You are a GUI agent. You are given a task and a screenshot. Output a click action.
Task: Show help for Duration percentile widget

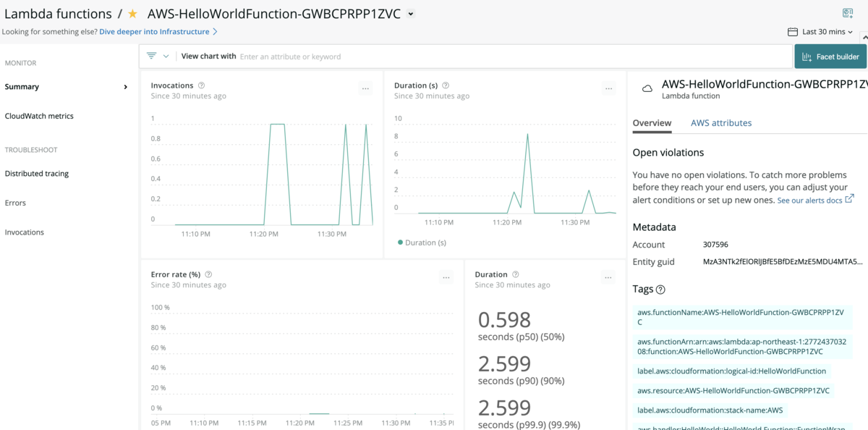click(516, 274)
